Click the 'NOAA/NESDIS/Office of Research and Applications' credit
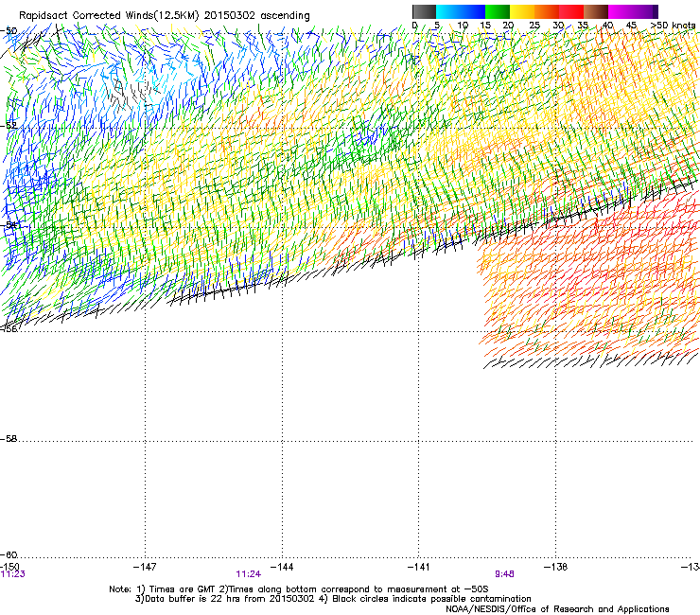Viewport: 700px width, 615px height. click(x=557, y=609)
